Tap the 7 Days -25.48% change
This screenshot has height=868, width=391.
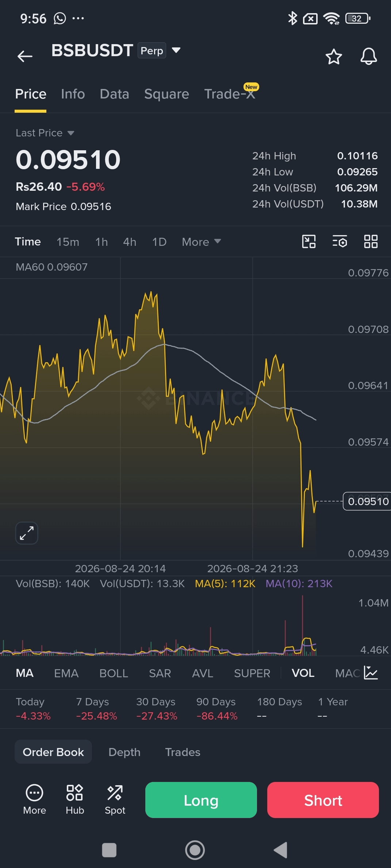[96, 709]
